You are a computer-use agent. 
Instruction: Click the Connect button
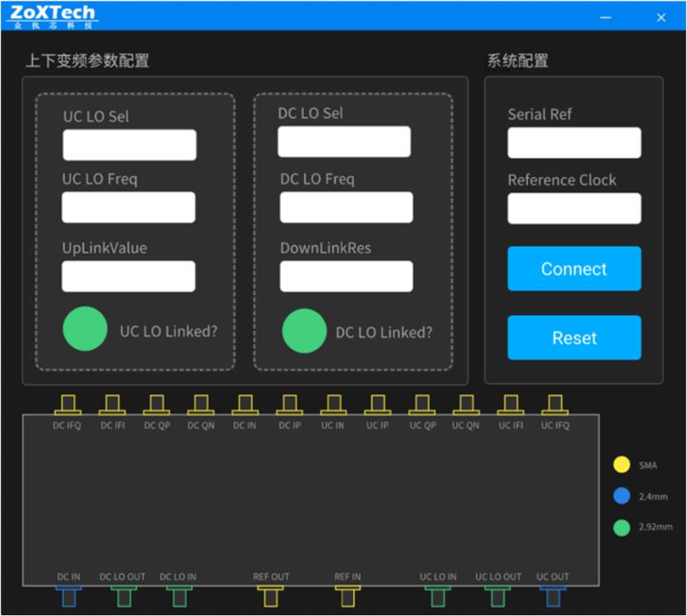pyautogui.click(x=575, y=268)
